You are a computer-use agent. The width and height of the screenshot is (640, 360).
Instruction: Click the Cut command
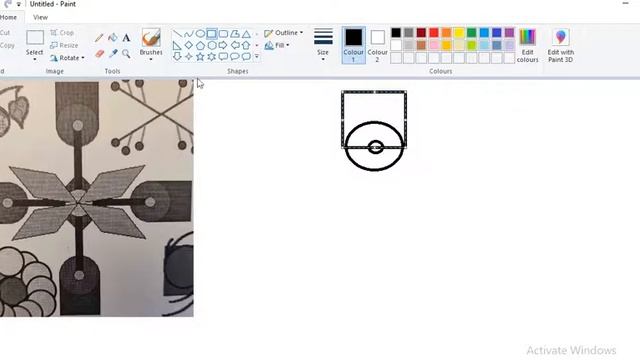[5, 33]
